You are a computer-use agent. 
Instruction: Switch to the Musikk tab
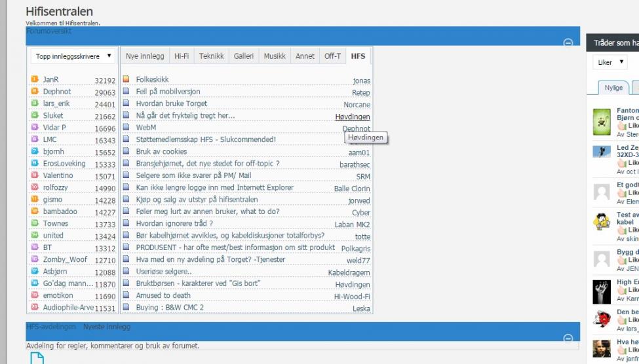pyautogui.click(x=274, y=56)
